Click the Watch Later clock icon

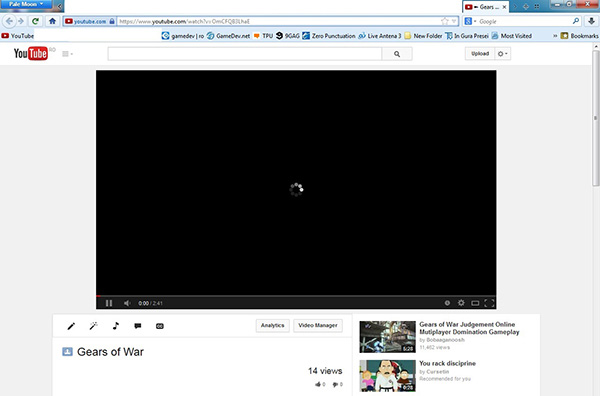(x=447, y=303)
